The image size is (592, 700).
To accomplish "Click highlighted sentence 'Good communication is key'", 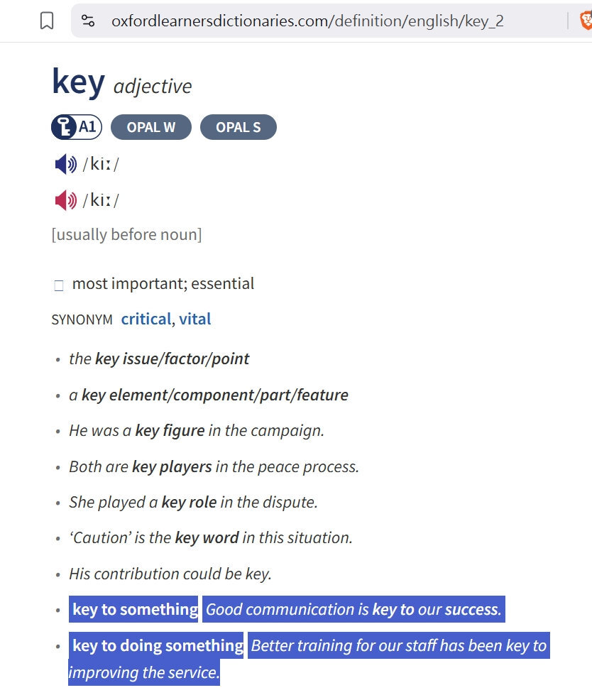I will pyautogui.click(x=353, y=609).
